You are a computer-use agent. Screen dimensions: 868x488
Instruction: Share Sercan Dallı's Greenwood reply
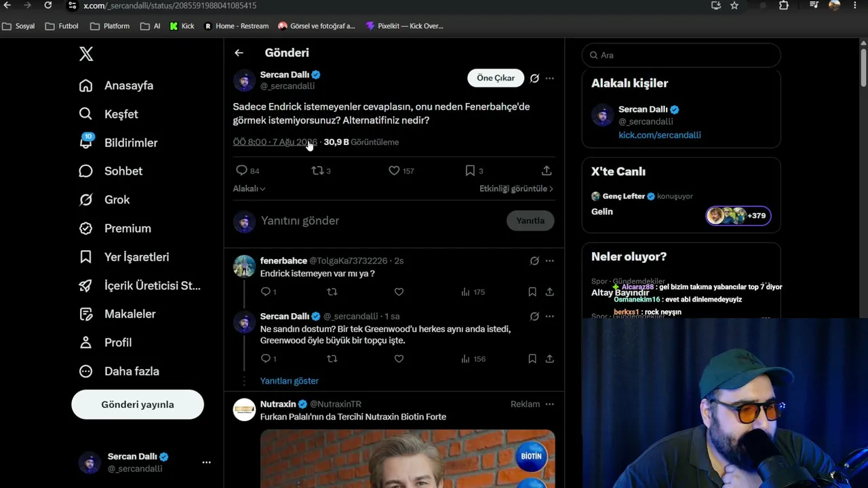coord(549,359)
